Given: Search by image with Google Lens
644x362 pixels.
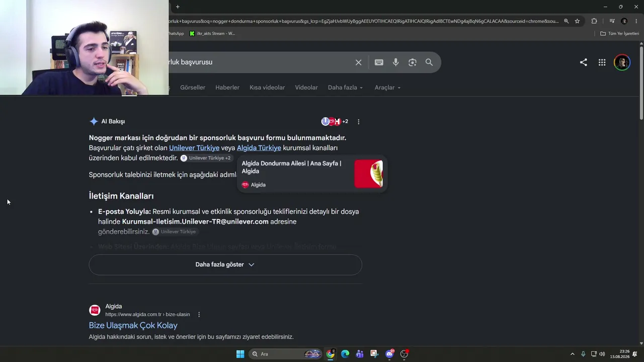Looking at the screenshot, I should pos(413,62).
